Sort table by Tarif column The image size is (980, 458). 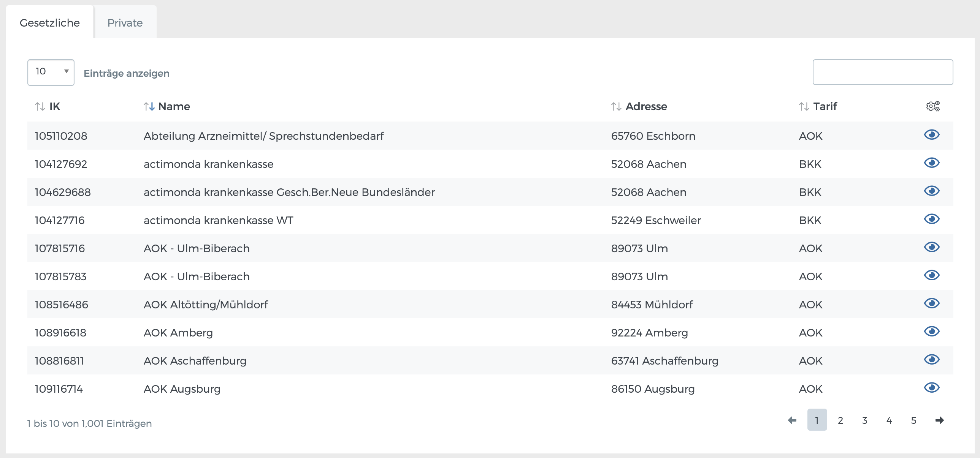[825, 106]
